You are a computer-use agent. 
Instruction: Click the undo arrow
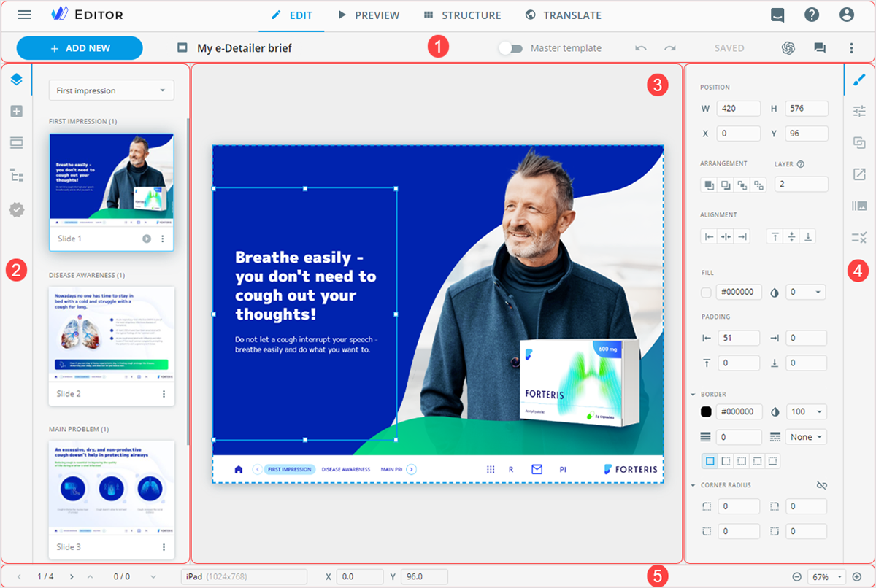pyautogui.click(x=641, y=48)
